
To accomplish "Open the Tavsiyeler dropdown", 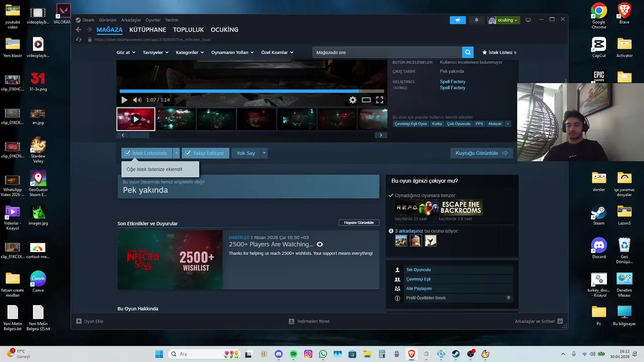I will tap(155, 52).
